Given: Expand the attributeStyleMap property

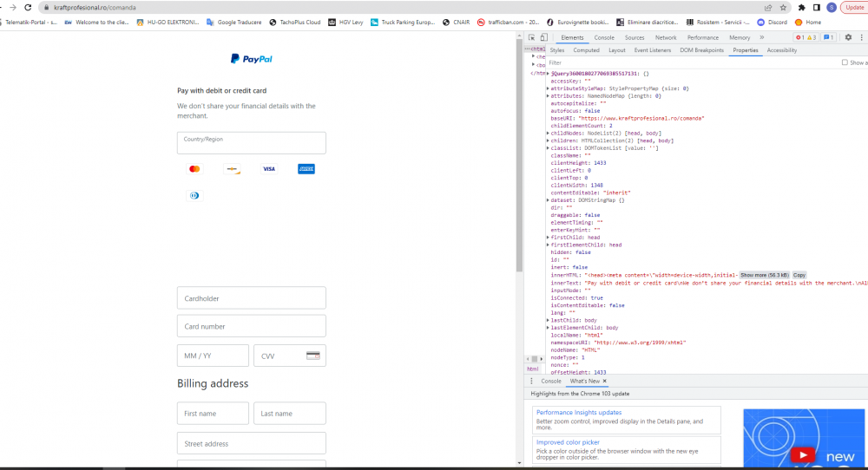Looking at the screenshot, I should (x=548, y=88).
